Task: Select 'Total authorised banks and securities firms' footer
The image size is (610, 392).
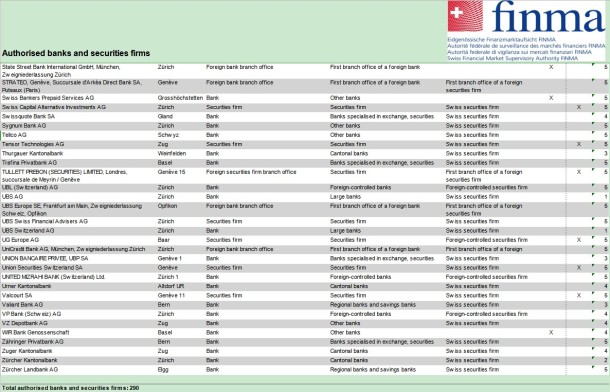Action: pos(70,388)
